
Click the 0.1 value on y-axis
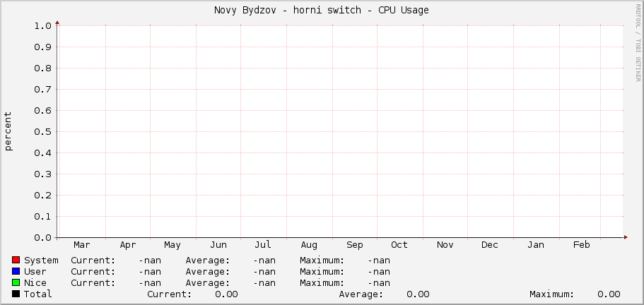click(42, 217)
